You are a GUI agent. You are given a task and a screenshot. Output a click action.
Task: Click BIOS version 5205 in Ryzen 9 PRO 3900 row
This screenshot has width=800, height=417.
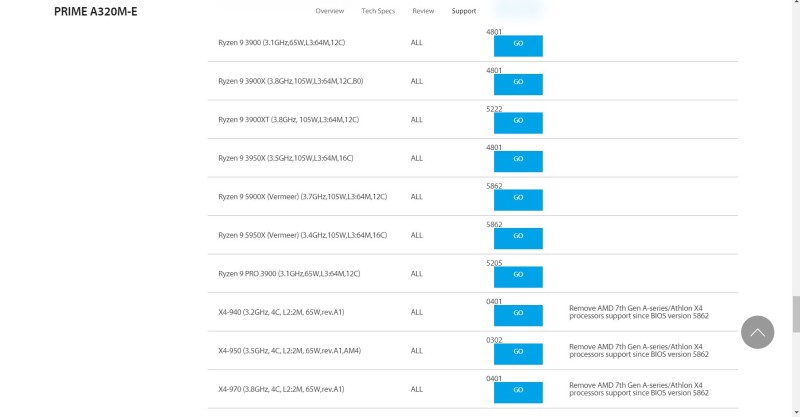(494, 263)
